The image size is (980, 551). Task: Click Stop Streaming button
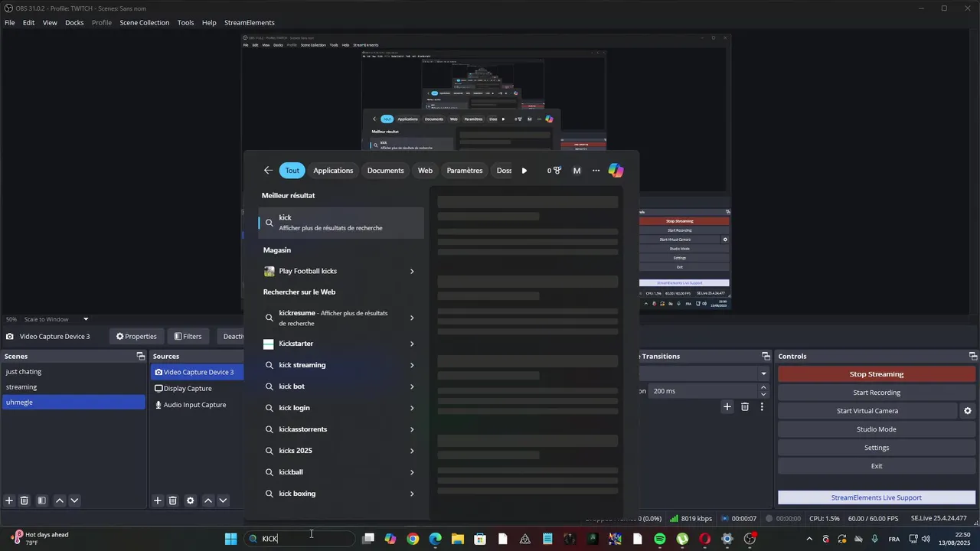tap(877, 374)
